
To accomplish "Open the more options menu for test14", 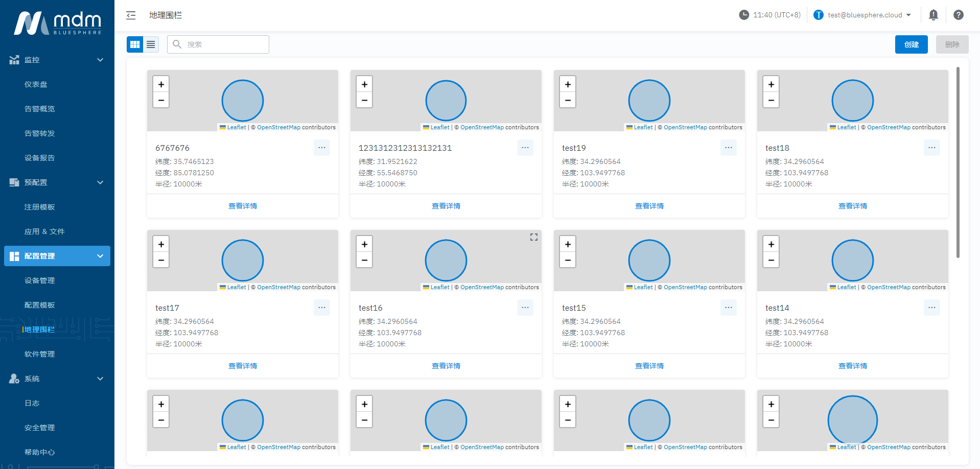I will 931,308.
